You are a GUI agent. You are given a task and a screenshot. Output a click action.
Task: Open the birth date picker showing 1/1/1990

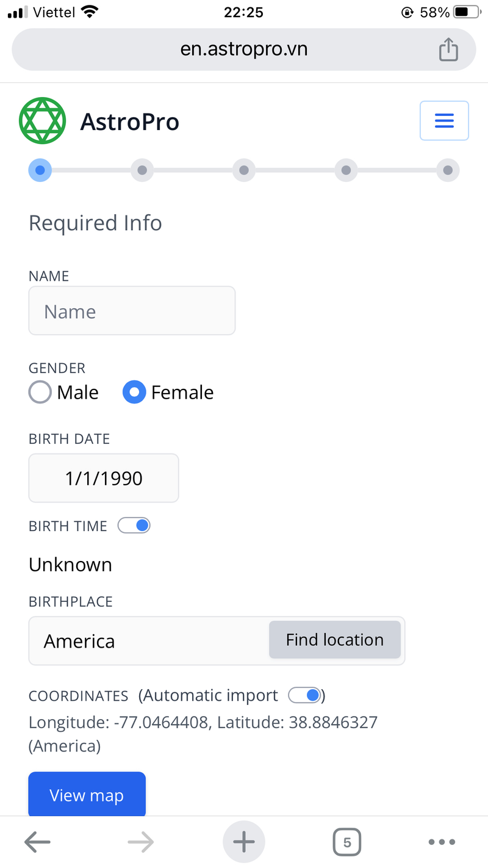[x=103, y=478]
